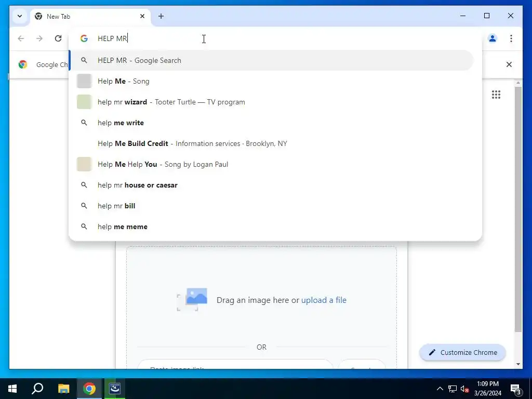The image size is (532, 399).
Task: Show hidden system tray icons
Action: coord(440,389)
